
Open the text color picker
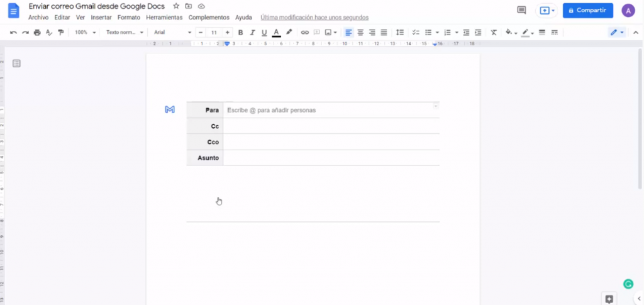pos(276,32)
